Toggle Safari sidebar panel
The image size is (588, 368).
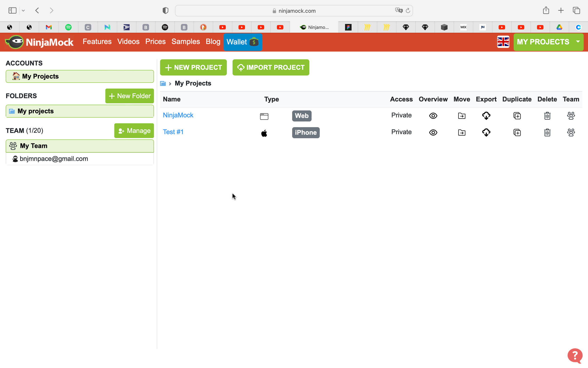pyautogui.click(x=12, y=10)
